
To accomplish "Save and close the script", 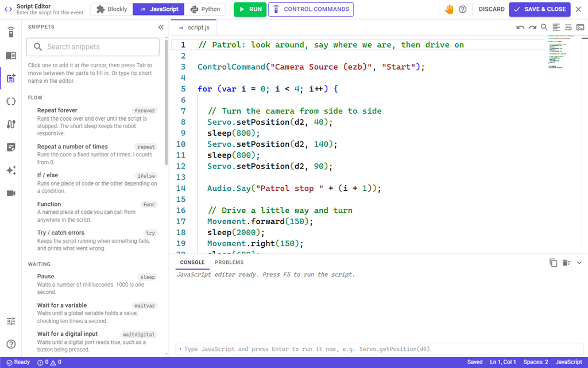I will coord(540,9).
